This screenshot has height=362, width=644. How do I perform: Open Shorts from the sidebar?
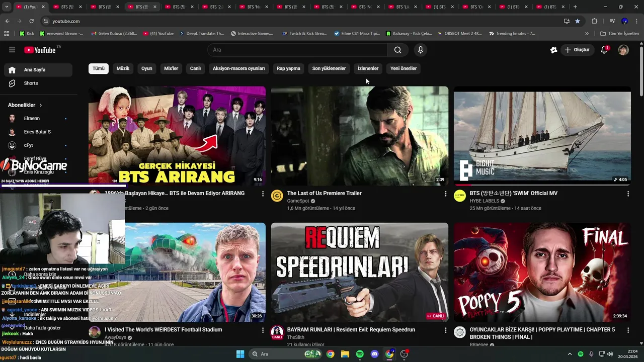point(38,83)
